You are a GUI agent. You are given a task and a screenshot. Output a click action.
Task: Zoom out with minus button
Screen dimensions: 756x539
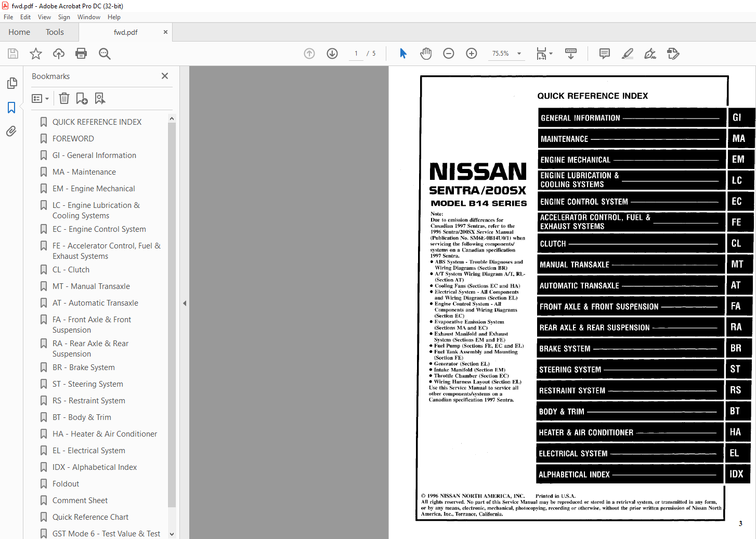tap(449, 54)
